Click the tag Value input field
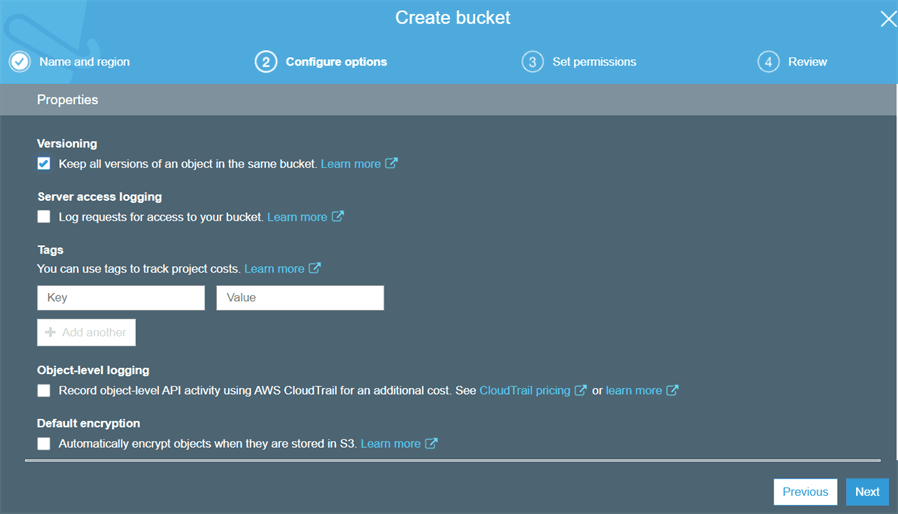The height and width of the screenshot is (514, 898). pyautogui.click(x=300, y=298)
